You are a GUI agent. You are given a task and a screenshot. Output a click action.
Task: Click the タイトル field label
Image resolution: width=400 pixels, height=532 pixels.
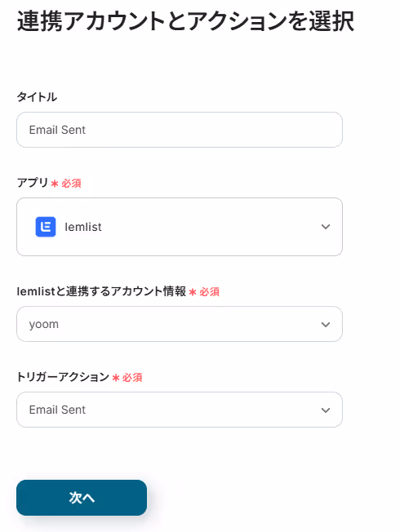click(37, 97)
